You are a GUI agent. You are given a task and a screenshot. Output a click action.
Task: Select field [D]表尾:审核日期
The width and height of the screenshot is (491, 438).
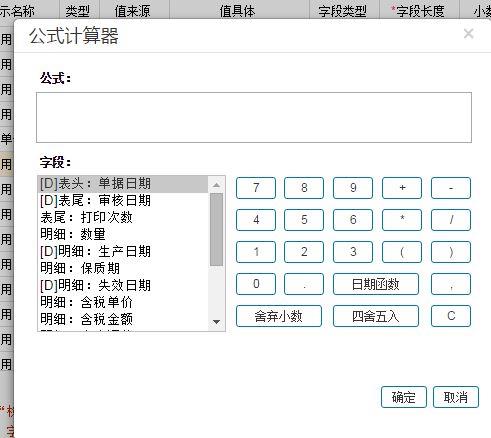123,201
